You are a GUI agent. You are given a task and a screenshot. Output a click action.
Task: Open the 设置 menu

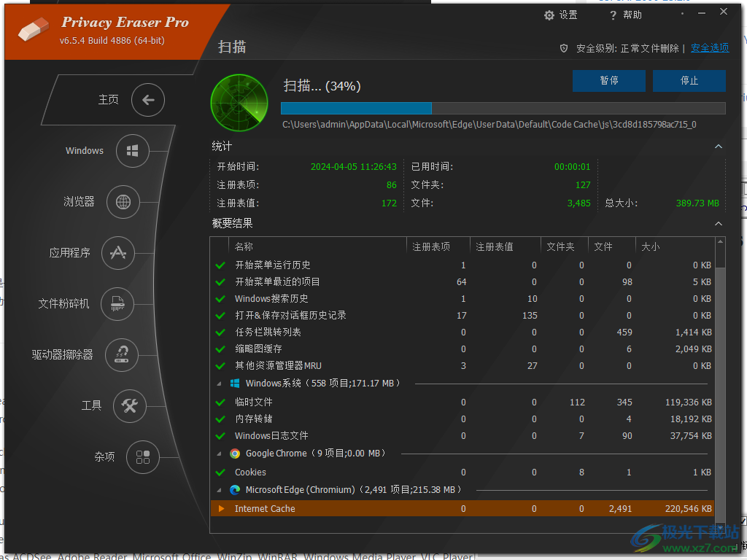(560, 15)
